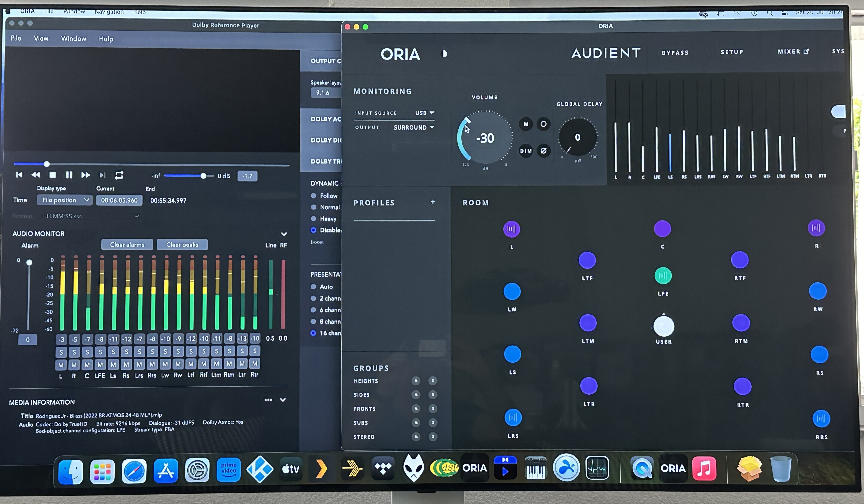The image size is (864, 504).
Task: Mute the STEREO group
Action: (416, 437)
